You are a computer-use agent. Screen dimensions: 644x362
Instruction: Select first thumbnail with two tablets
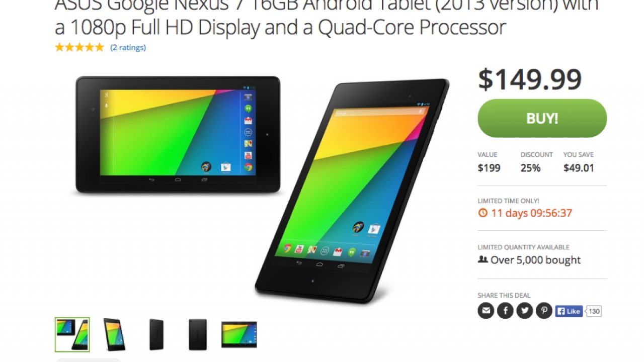[72, 334]
